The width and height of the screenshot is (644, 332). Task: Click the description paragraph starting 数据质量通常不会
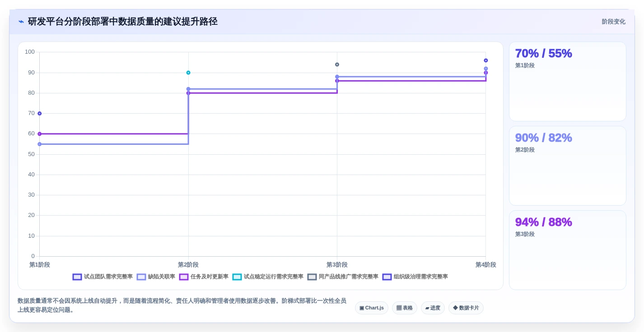tap(182, 305)
